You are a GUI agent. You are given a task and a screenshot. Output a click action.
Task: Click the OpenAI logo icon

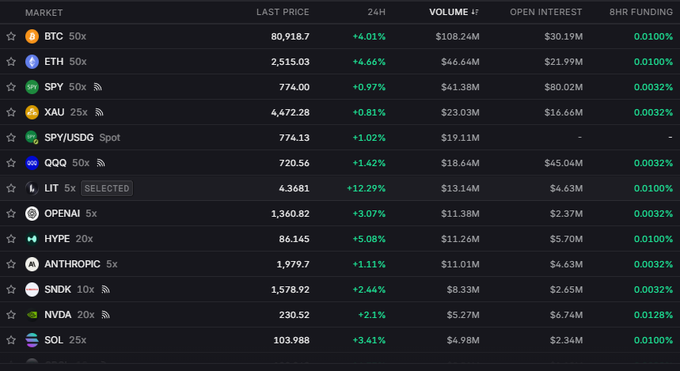coord(32,213)
